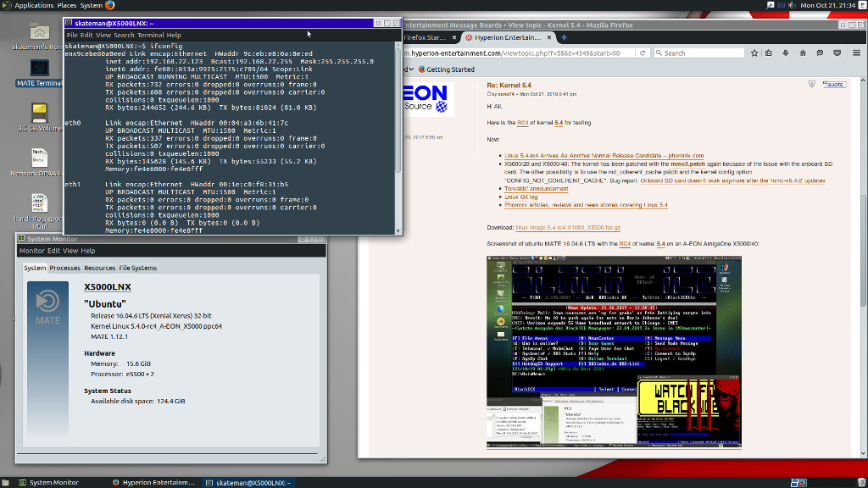Open Phoronix articles covering Linux 5.4 link
This screenshot has width=868, height=488.
point(586,205)
